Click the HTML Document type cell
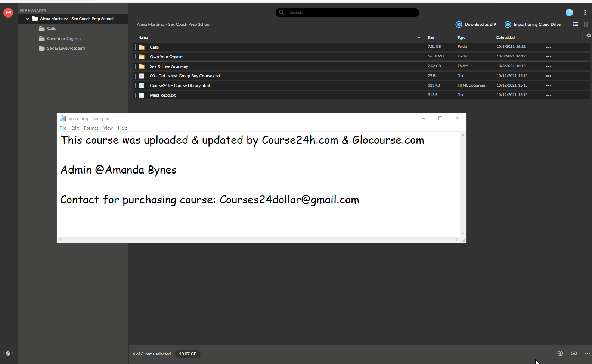Viewport: 592px width, 364px height. [471, 85]
